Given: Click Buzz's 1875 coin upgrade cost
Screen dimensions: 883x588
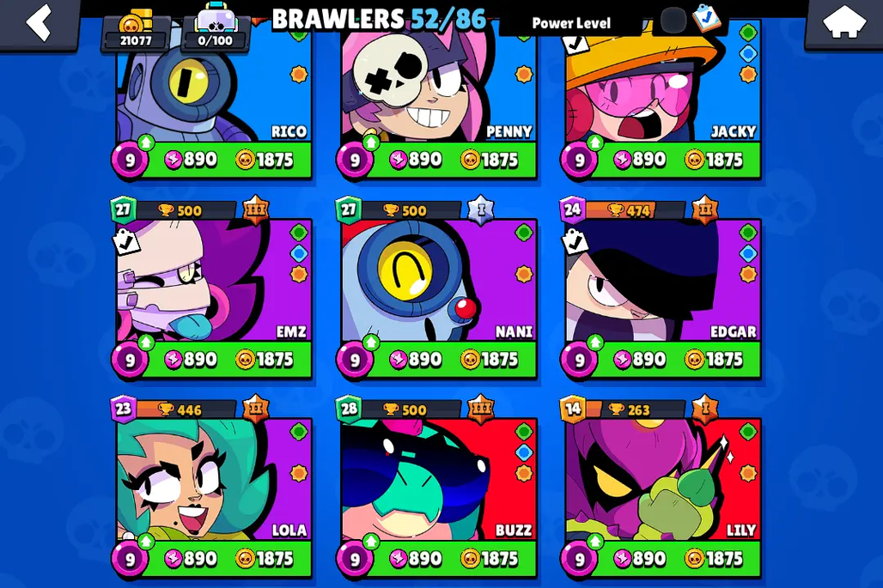Looking at the screenshot, I should pyautogui.click(x=489, y=559).
